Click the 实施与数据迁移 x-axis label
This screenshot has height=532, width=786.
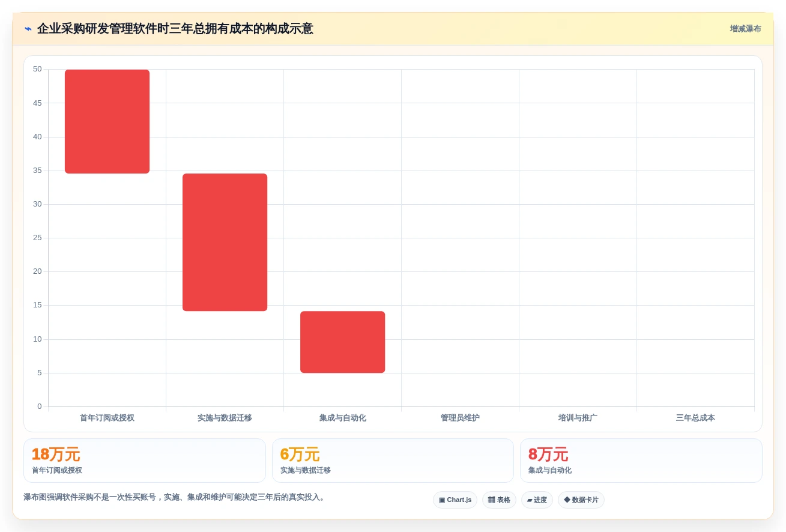click(225, 418)
